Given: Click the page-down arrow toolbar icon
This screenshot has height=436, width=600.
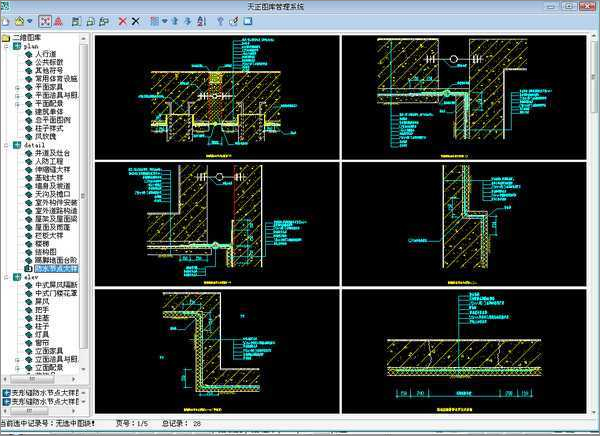Looking at the screenshot, I should tap(188, 21).
